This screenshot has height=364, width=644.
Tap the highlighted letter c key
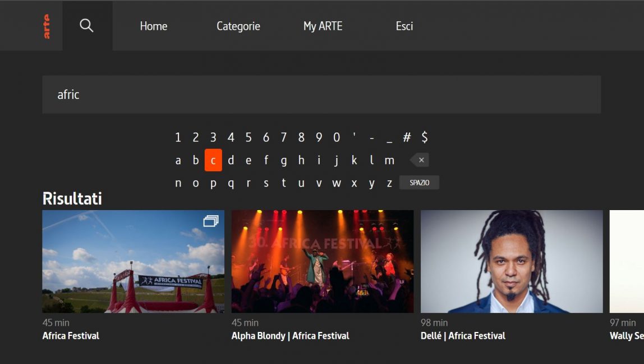click(213, 160)
